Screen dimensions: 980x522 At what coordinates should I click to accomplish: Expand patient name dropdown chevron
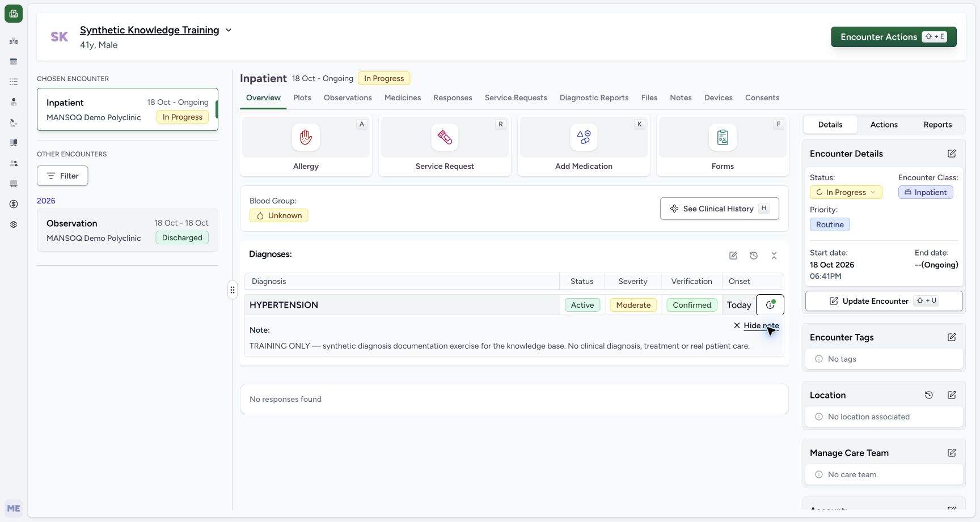pos(229,30)
